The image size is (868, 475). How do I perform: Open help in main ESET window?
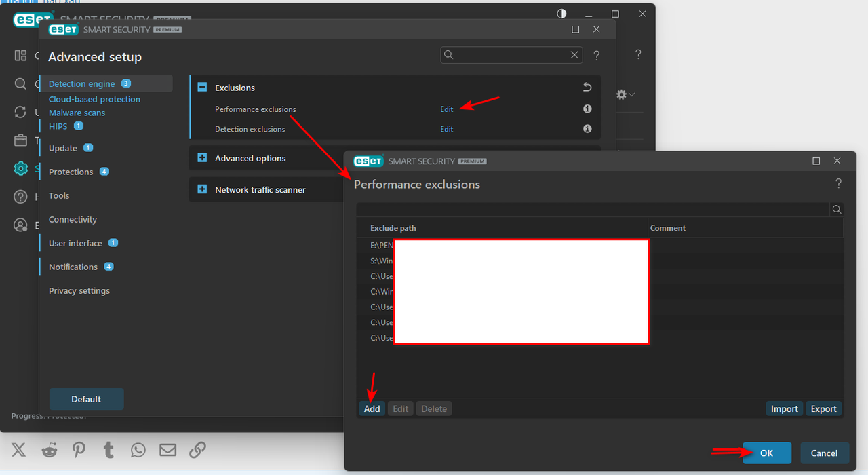tap(638, 54)
